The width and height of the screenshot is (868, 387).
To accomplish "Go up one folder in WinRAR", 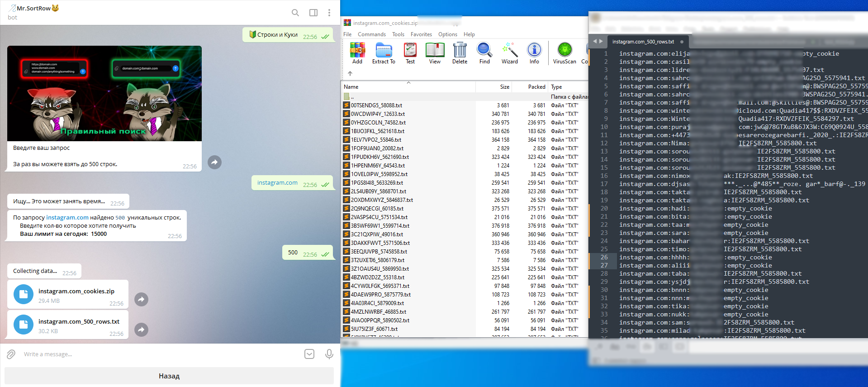I will (x=350, y=73).
